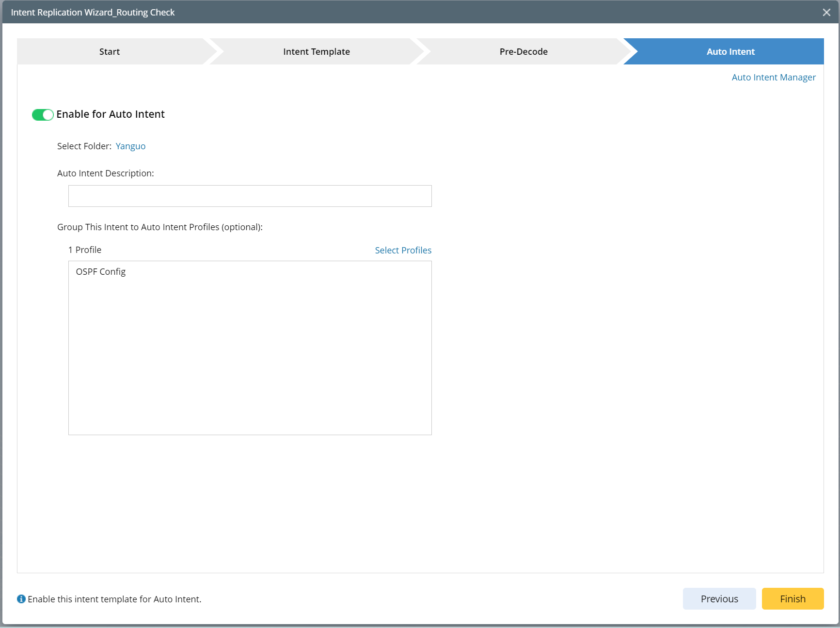This screenshot has height=628, width=840.
Task: Click the Previous button
Action: pos(719,599)
